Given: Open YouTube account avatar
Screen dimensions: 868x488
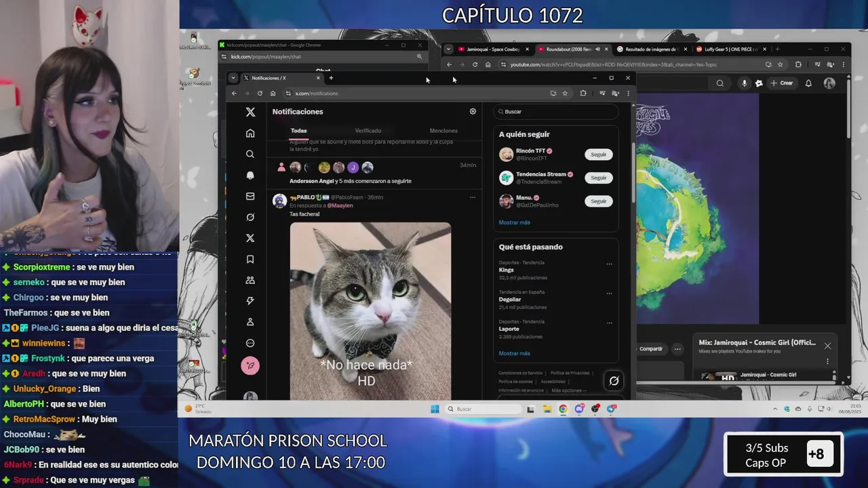Looking at the screenshot, I should click(829, 83).
